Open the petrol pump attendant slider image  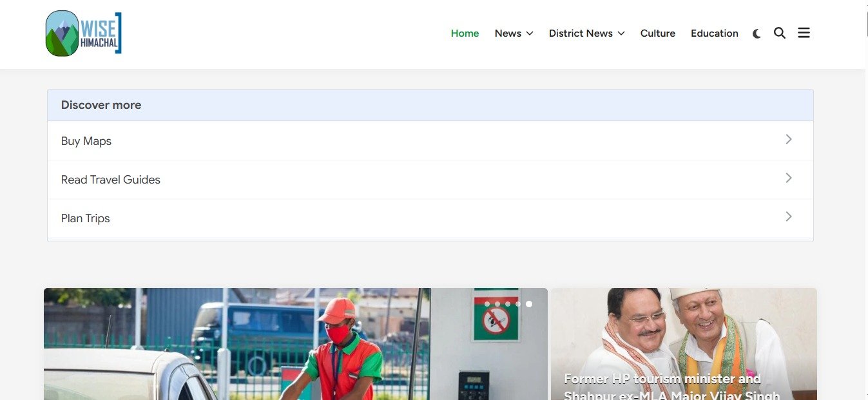(296, 344)
